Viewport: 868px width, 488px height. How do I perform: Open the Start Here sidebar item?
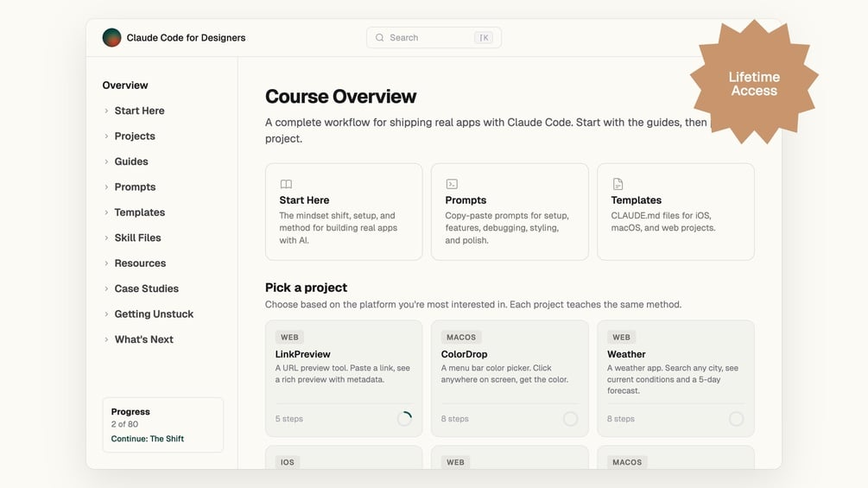tap(140, 111)
